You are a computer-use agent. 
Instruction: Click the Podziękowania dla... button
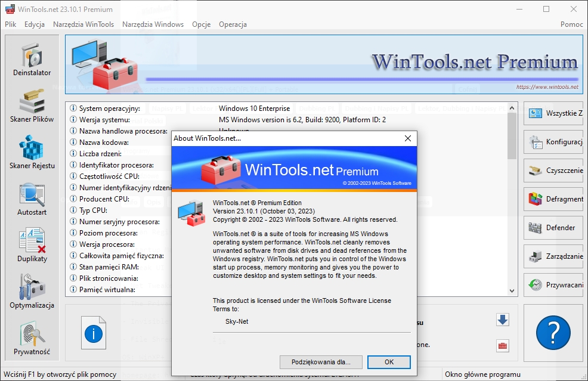[x=321, y=362]
